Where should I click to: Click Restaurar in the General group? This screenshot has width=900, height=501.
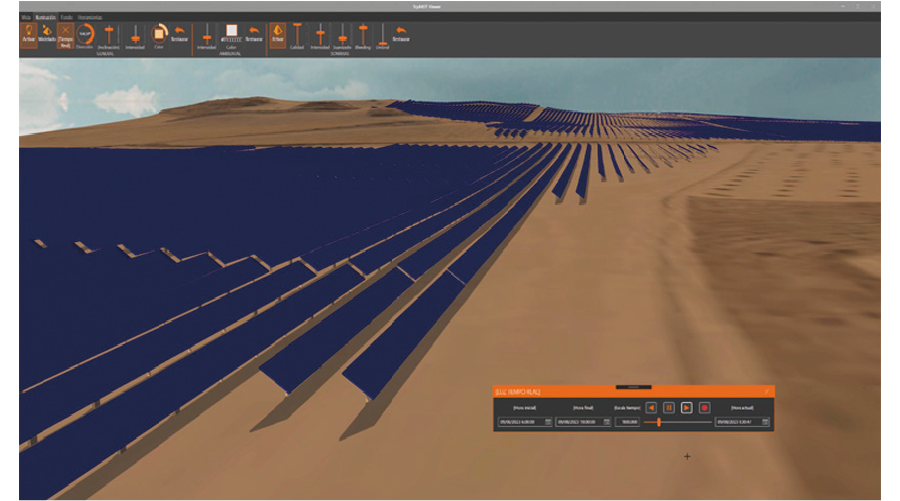click(x=179, y=36)
